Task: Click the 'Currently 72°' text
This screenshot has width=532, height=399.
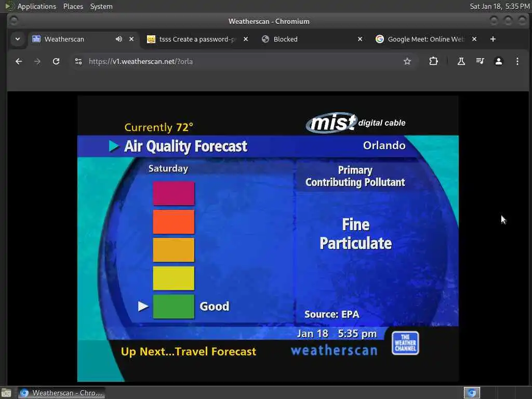Action: point(159,127)
